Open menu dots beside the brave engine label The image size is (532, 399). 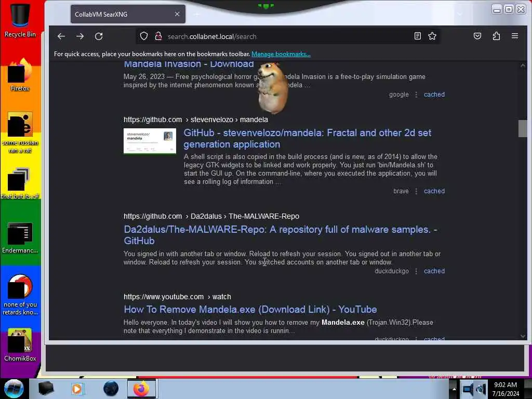[x=416, y=191]
